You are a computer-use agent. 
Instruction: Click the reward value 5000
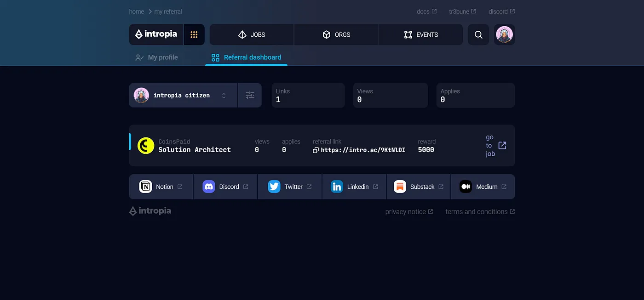pos(426,150)
